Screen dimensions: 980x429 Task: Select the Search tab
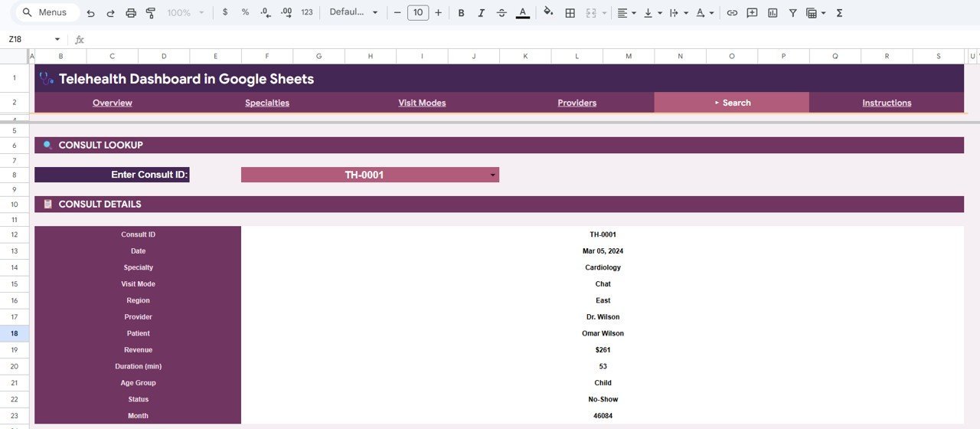point(732,103)
